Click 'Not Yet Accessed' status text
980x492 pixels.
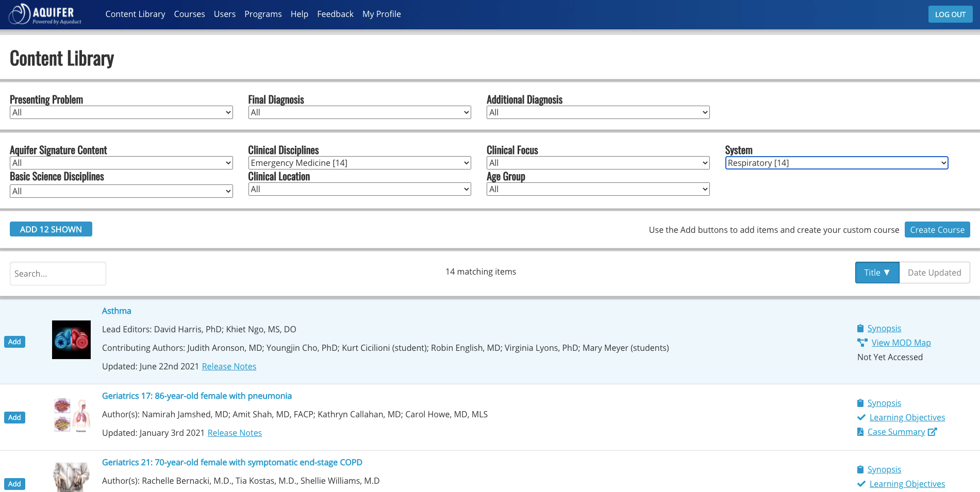(890, 357)
